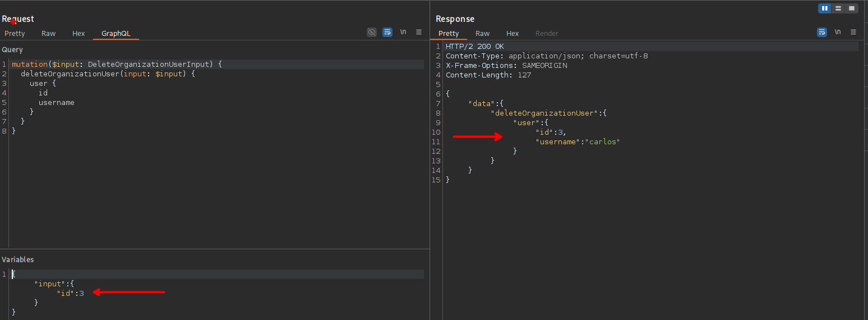Open Response panel hamburger options menu
The height and width of the screenshot is (320, 868).
[853, 33]
